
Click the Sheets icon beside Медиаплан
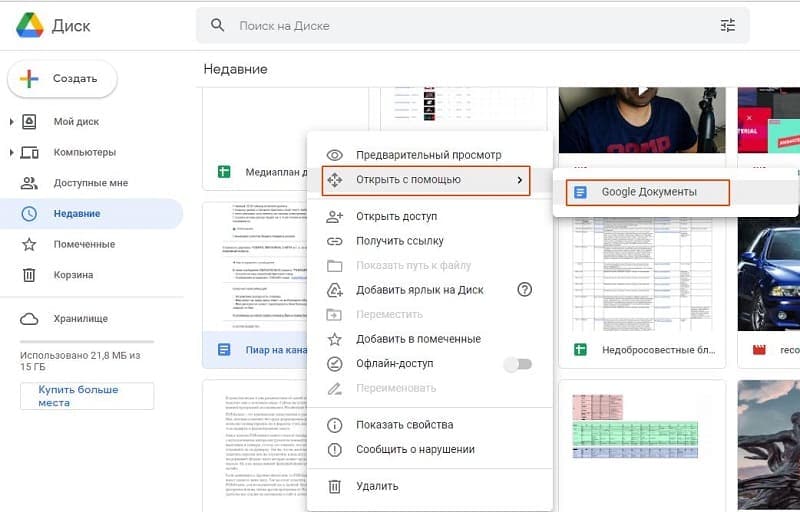pos(224,172)
